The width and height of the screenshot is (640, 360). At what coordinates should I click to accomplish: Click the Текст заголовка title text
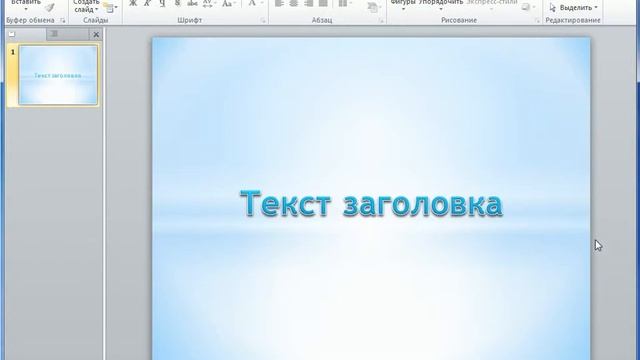click(371, 204)
